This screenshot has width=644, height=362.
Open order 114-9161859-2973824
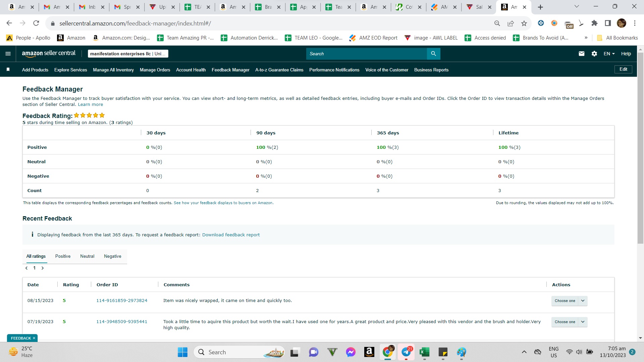122,301
